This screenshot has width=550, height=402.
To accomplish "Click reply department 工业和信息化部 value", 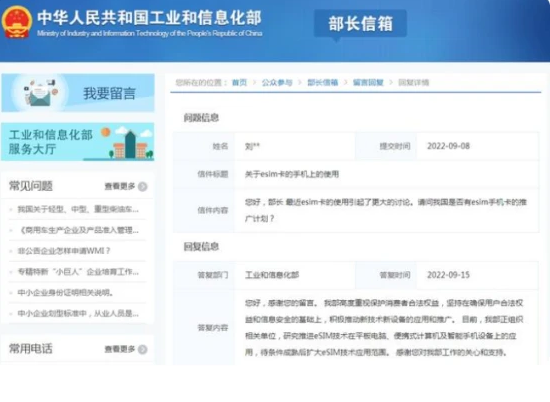I will coord(272,275).
